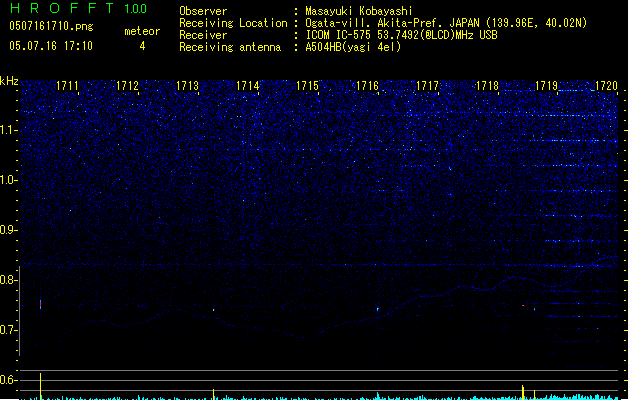
Task: Click the 0.8 kHz frequency axis label
Action: point(9,280)
